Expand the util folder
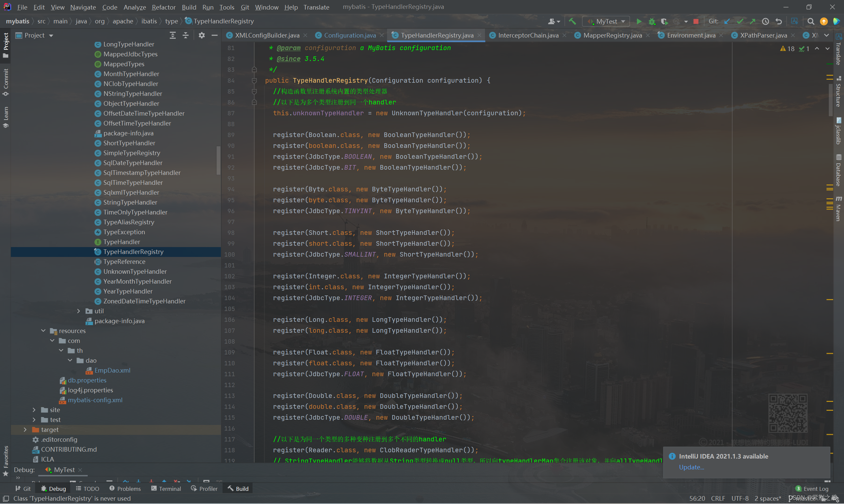The image size is (844, 504). (x=78, y=311)
